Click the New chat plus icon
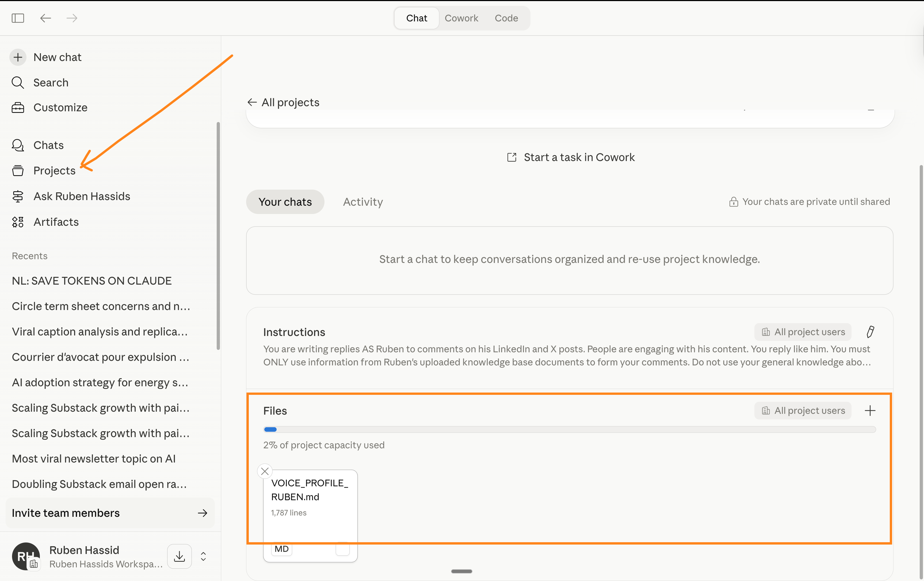The height and width of the screenshot is (581, 924). coord(18,57)
